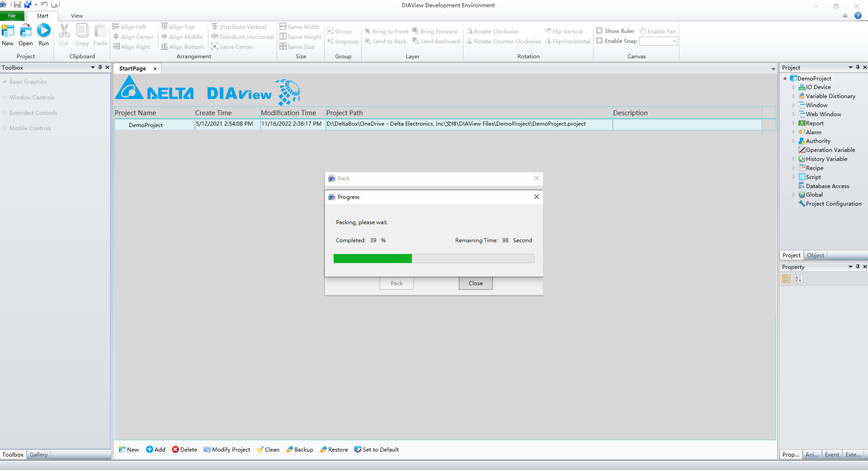Expand the Recipe tree node
The image size is (868, 471).
click(793, 168)
